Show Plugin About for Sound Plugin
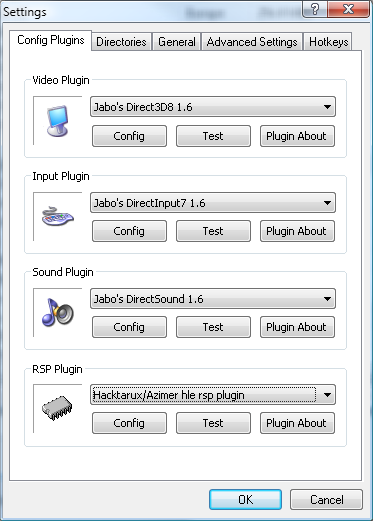 coord(297,327)
